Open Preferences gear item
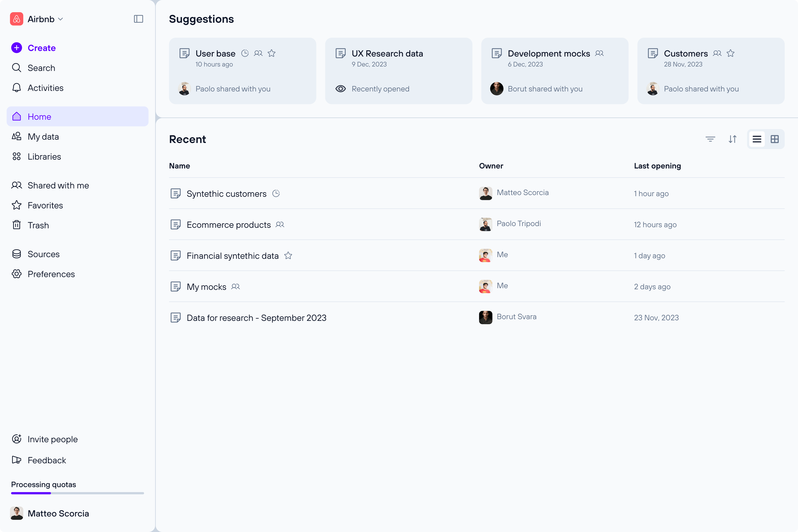 pyautogui.click(x=51, y=274)
